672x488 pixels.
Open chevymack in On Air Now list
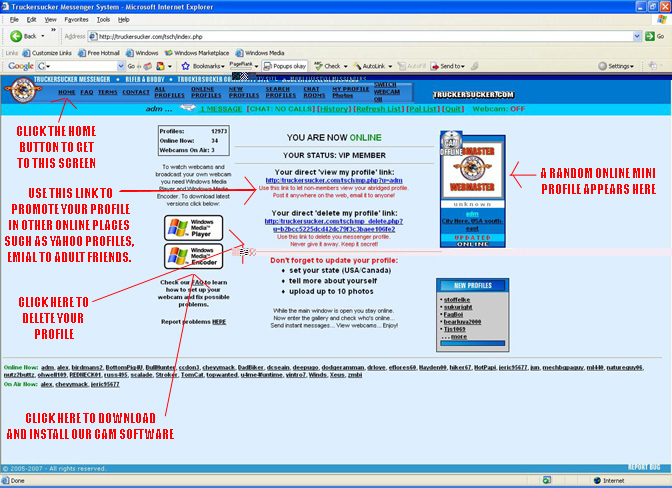pos(72,384)
